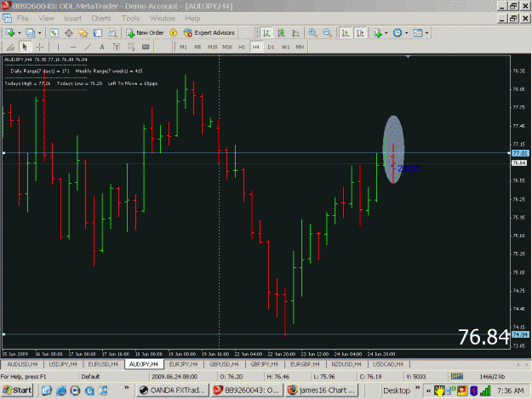Open the Tools menu
This screenshot has height=399, width=532.
pyautogui.click(x=130, y=19)
